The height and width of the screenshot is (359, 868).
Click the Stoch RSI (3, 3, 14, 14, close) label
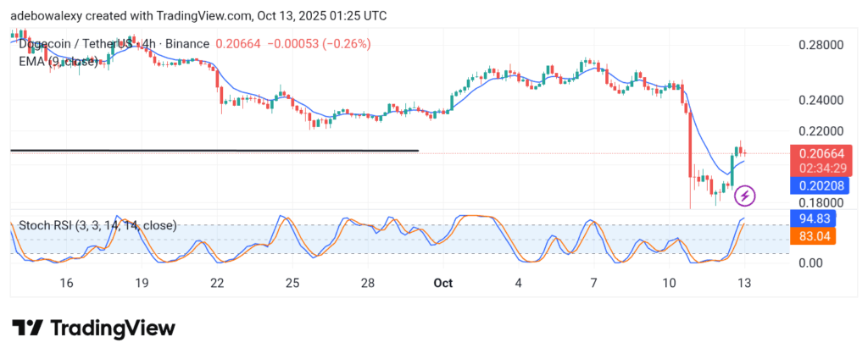coord(98,225)
